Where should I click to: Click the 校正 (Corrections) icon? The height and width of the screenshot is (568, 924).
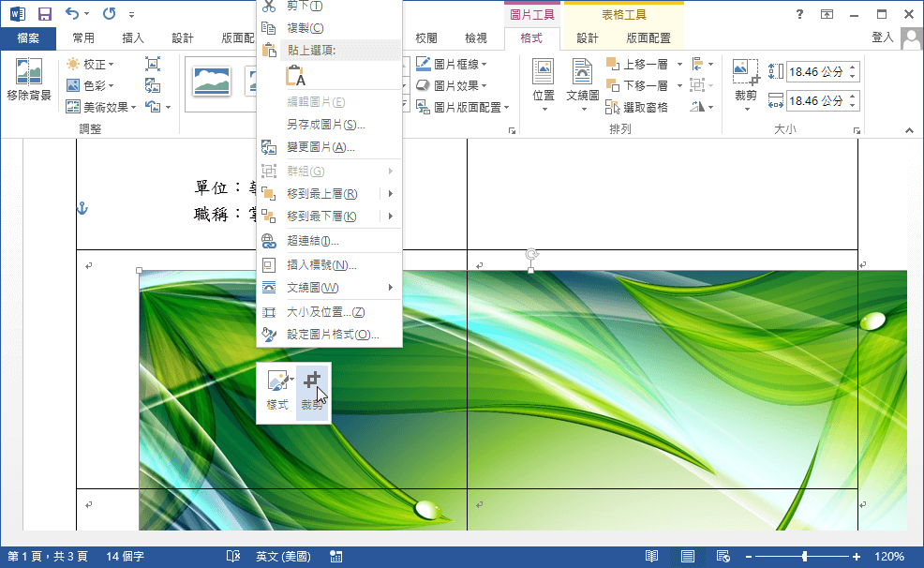coord(90,64)
